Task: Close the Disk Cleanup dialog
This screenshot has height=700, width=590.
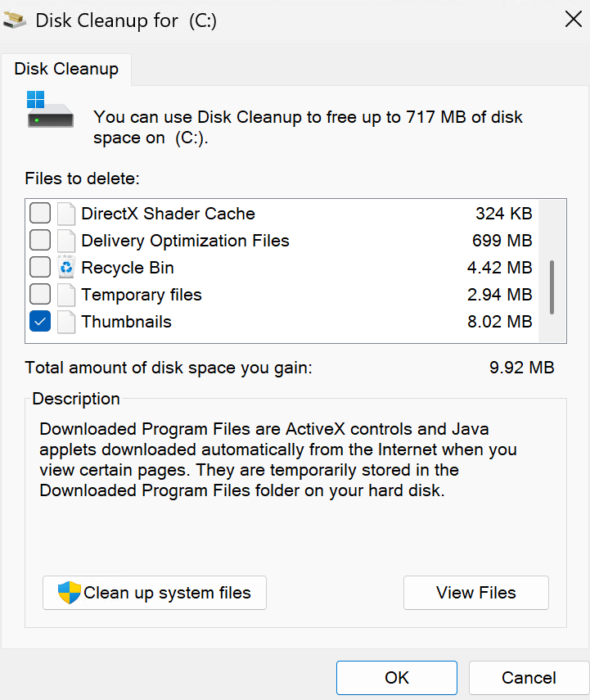Action: click(573, 19)
